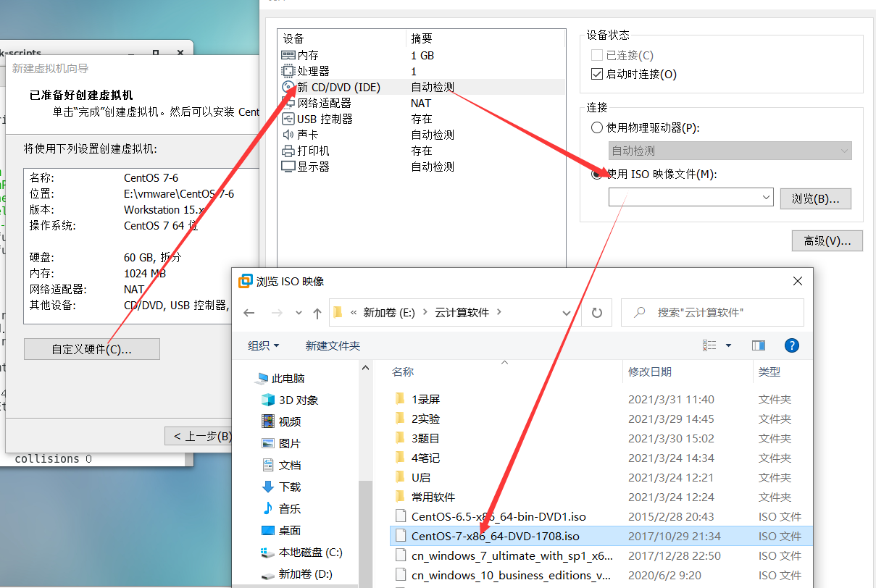Select the 声卡 sound card icon
The height and width of the screenshot is (588, 876).
(288, 135)
